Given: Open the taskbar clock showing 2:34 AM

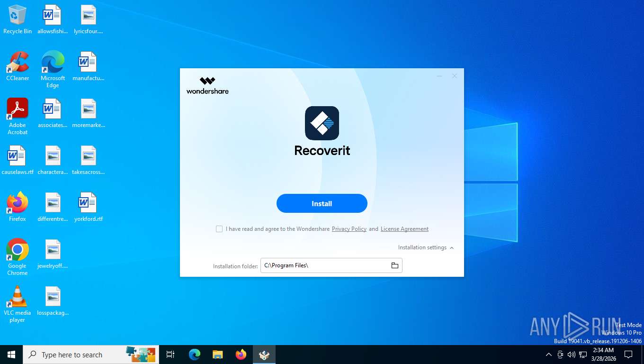Looking at the screenshot, I should (603, 355).
